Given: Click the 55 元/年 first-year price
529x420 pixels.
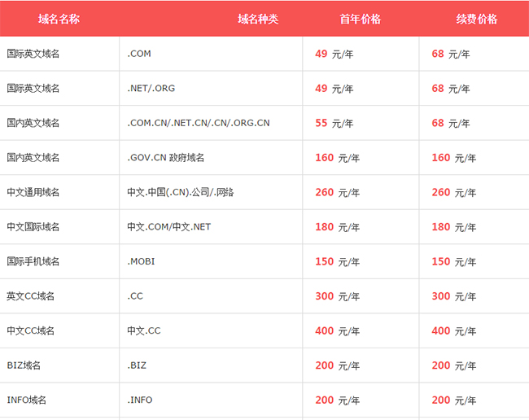Looking at the screenshot, I should tap(334, 123).
